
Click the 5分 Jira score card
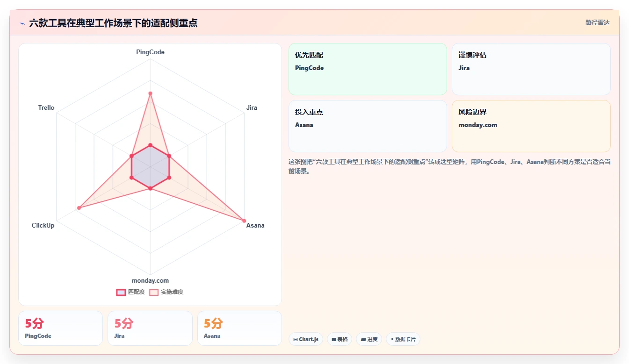click(150, 328)
